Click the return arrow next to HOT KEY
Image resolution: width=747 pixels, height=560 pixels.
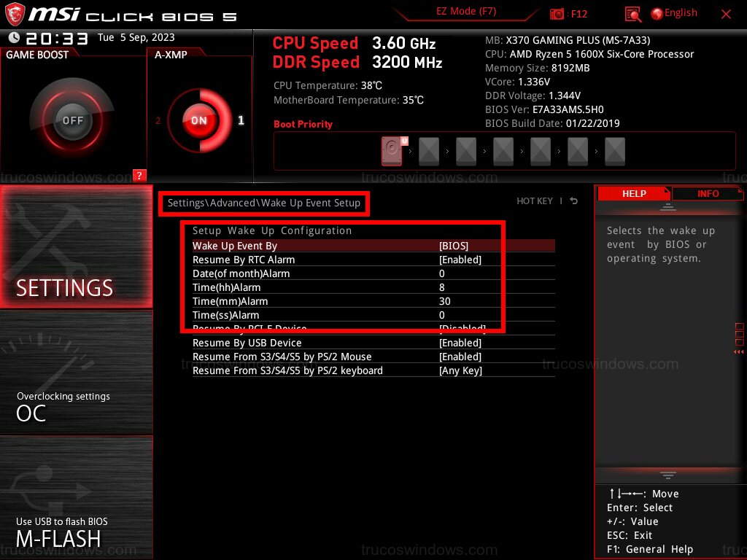point(573,201)
